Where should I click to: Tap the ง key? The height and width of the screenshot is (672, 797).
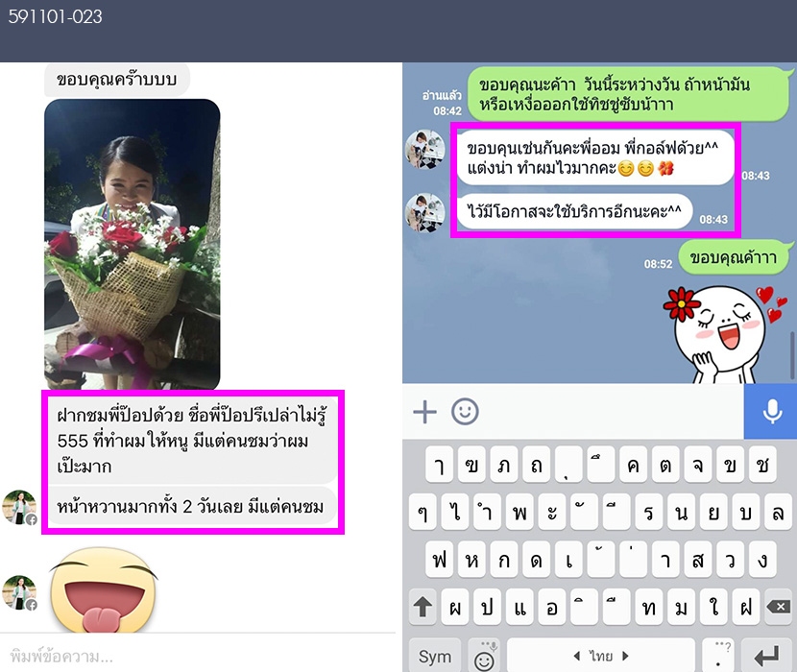click(763, 559)
